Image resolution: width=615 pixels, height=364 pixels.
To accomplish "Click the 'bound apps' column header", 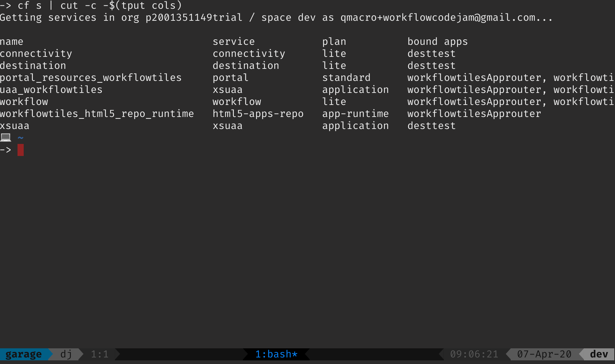I will tap(437, 42).
